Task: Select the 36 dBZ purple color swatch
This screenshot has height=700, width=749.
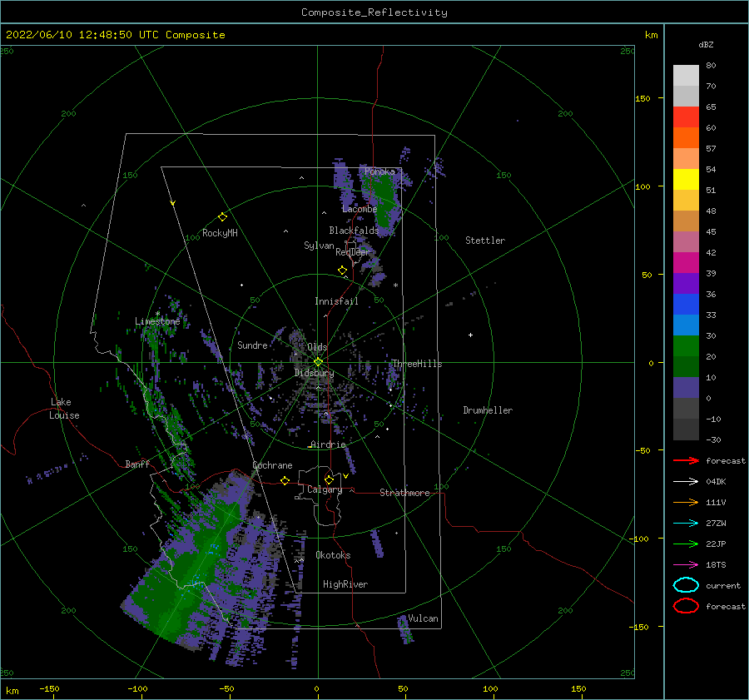Action: click(686, 283)
